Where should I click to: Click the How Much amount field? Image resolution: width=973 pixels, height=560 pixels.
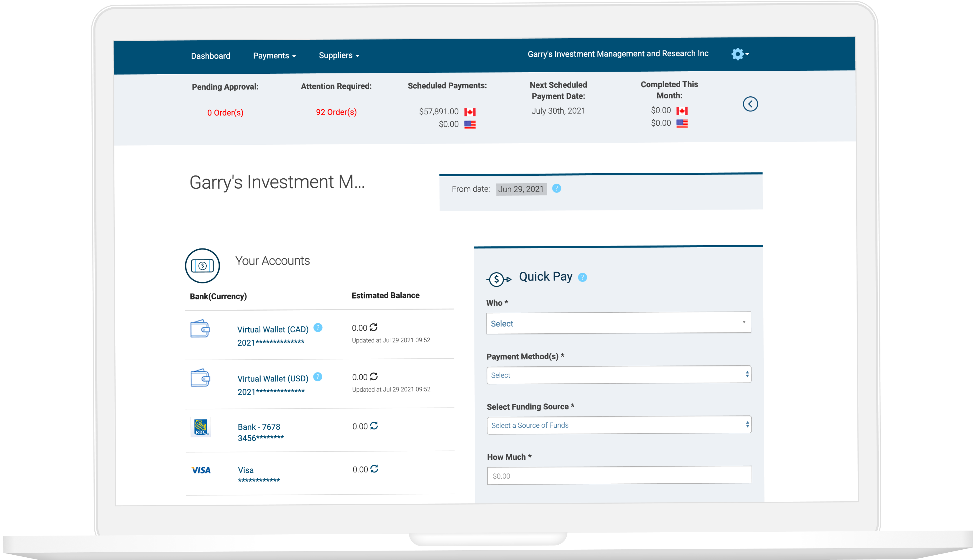point(619,475)
